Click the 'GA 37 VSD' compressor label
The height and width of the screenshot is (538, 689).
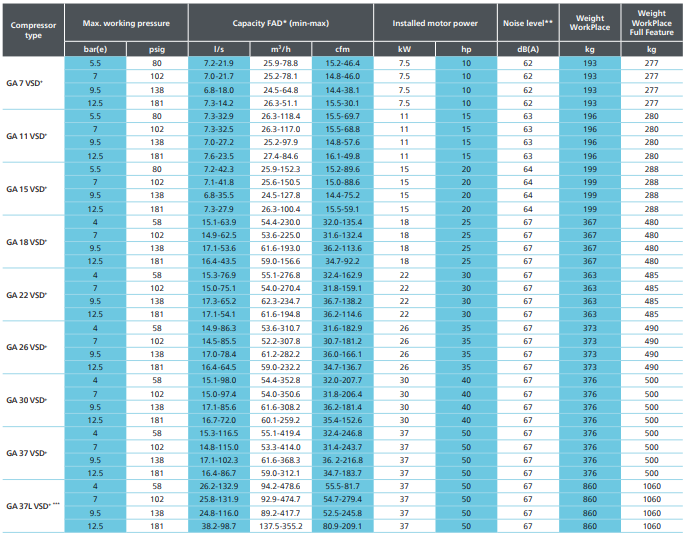[26, 453]
